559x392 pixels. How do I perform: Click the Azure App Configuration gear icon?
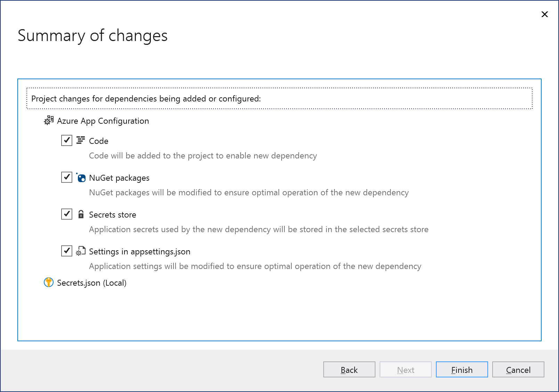48,121
